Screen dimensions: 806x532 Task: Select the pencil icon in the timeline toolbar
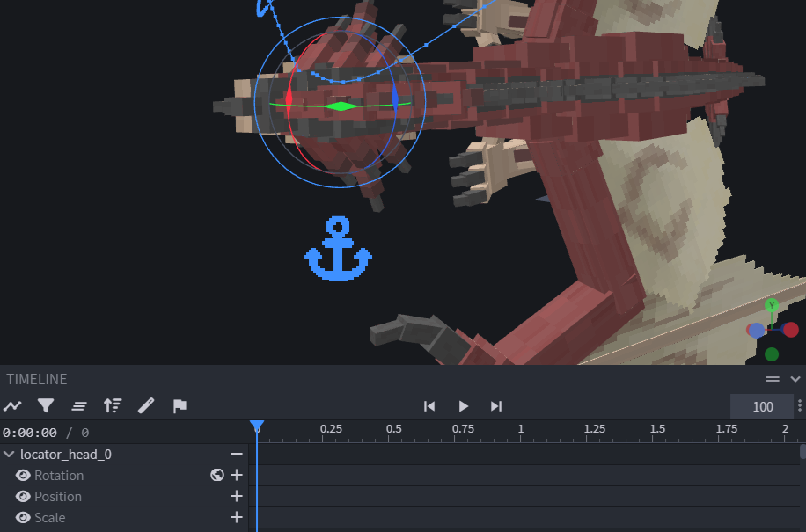[146, 405]
